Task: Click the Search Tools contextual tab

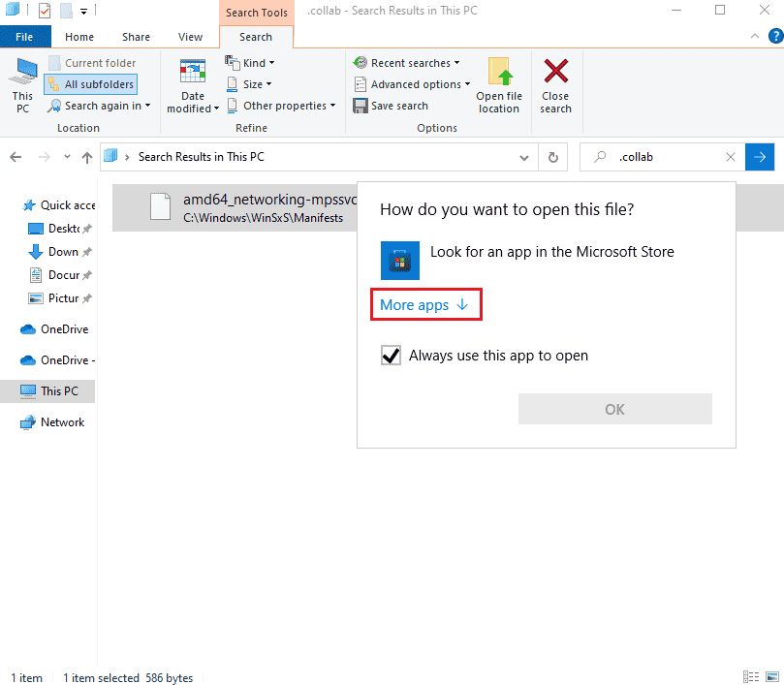Action: (x=257, y=13)
